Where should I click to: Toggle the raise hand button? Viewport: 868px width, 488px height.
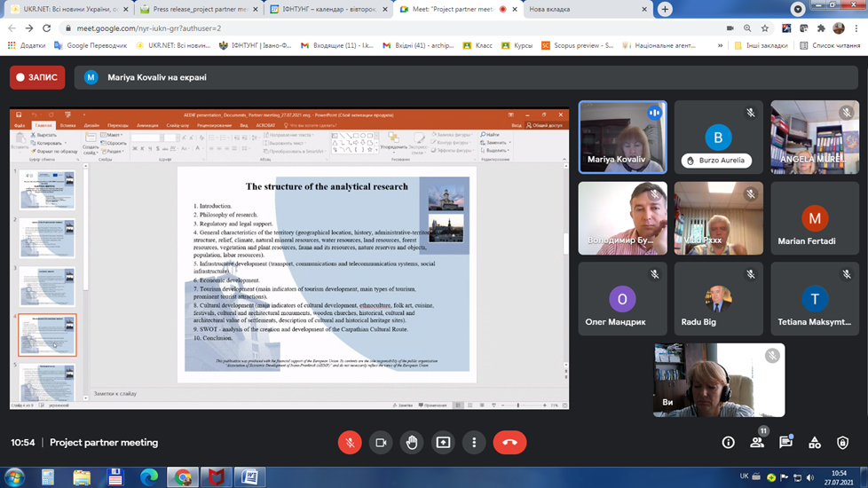412,443
